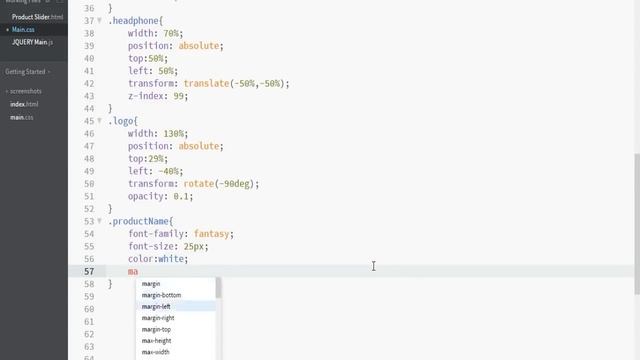Viewport: 640px width, 360px height.
Task: Open the Getting Started project dropdown
Action: click(x=27, y=72)
